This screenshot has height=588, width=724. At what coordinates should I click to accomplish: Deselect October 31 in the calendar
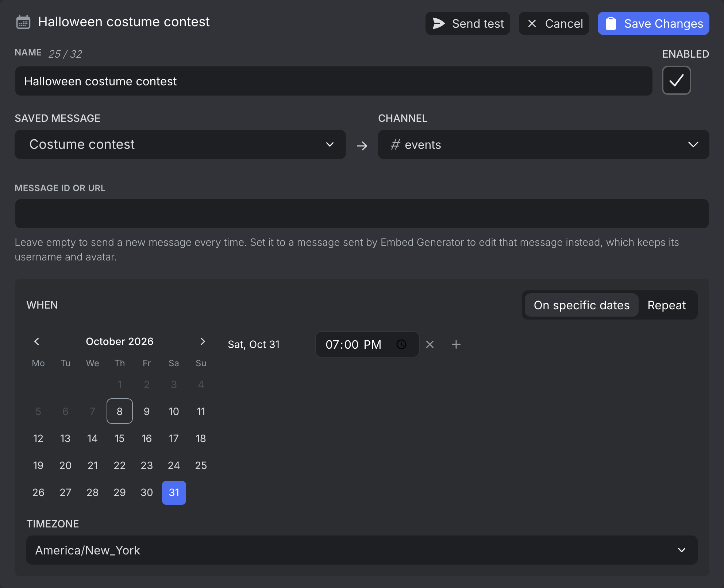point(174,492)
